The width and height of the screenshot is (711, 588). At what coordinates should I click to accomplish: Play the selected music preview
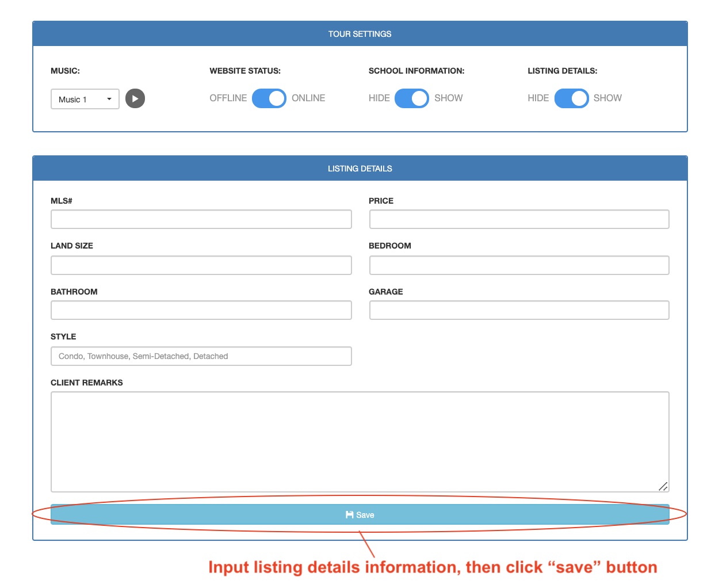(x=135, y=98)
